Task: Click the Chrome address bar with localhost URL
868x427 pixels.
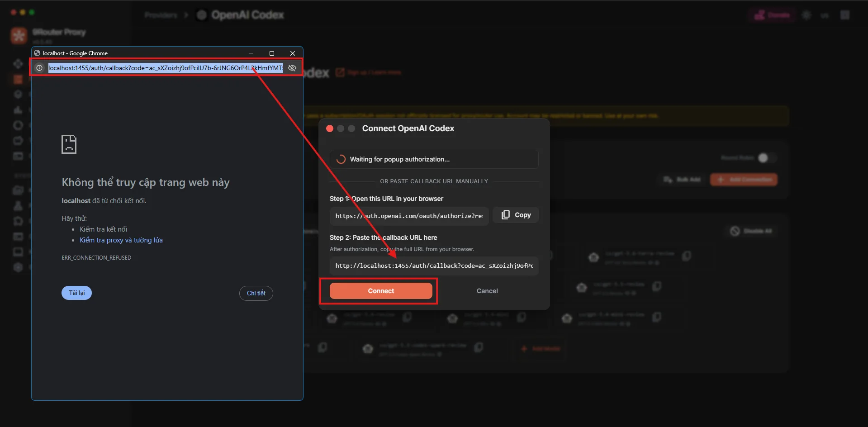Action: point(166,68)
